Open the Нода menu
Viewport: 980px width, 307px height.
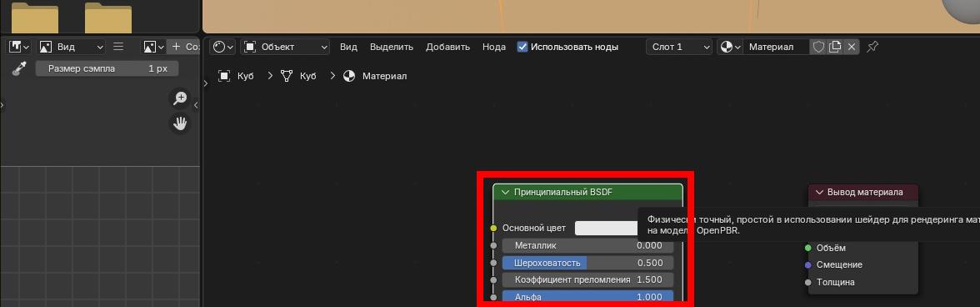493,47
